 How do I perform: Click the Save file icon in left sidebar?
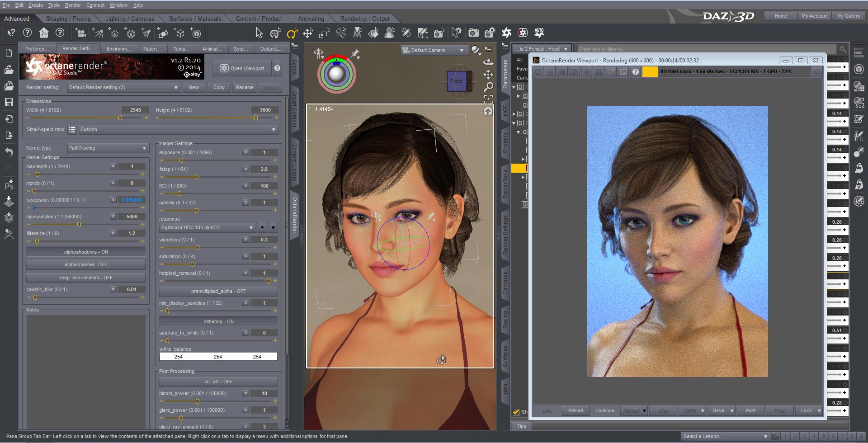pyautogui.click(x=9, y=103)
